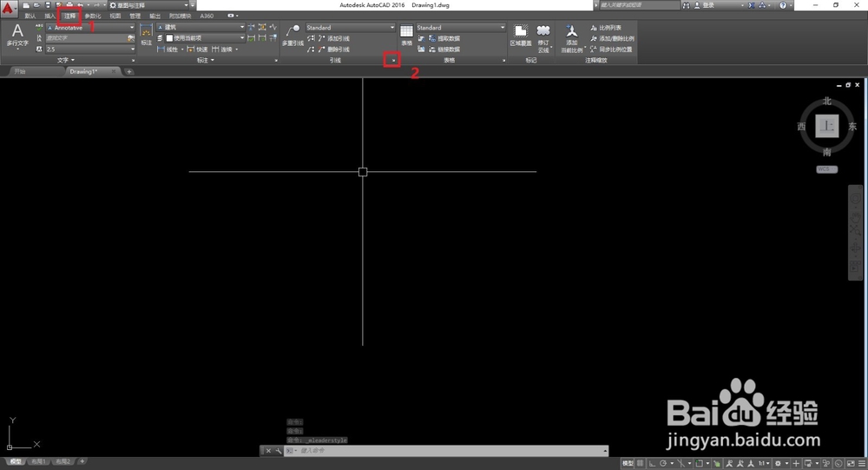
Task: Expand the Text (文字) panel
Action: [66, 60]
